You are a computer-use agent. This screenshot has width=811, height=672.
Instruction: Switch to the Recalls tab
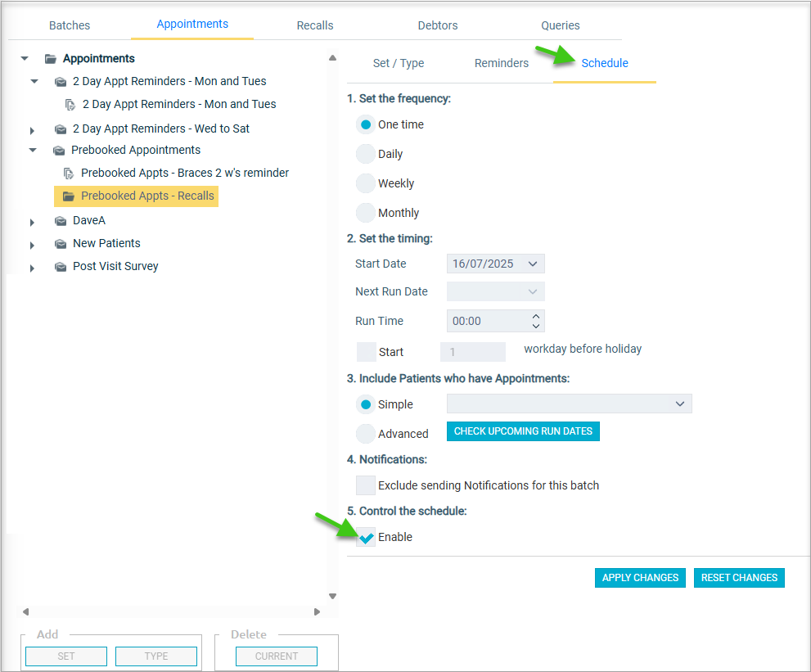coord(315,25)
